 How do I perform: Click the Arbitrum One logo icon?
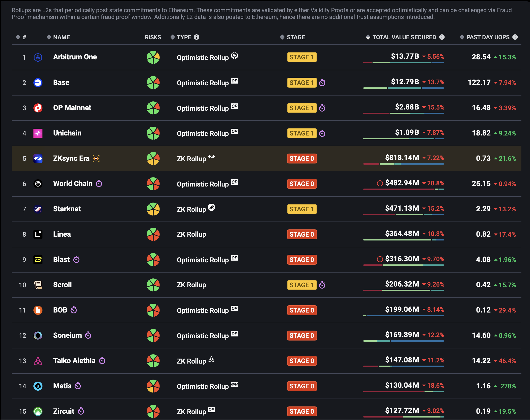[38, 57]
